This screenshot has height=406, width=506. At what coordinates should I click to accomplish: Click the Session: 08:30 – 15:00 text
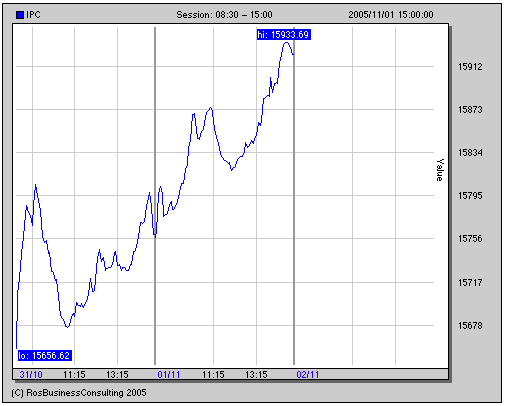224,15
